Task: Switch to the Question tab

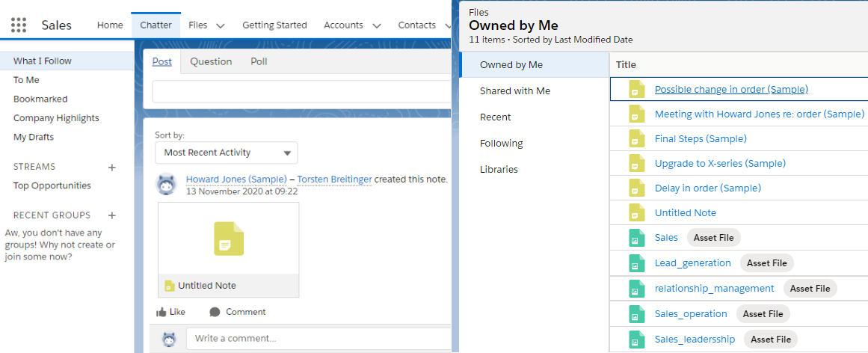Action: pyautogui.click(x=211, y=61)
